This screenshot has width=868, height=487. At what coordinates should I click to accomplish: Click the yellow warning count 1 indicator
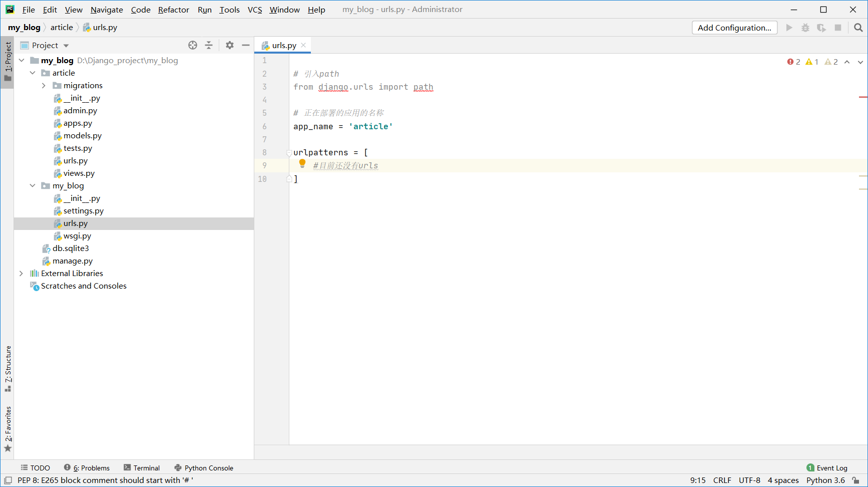click(x=812, y=62)
